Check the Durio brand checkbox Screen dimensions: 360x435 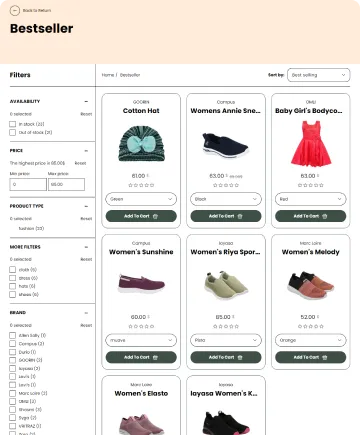[13, 352]
